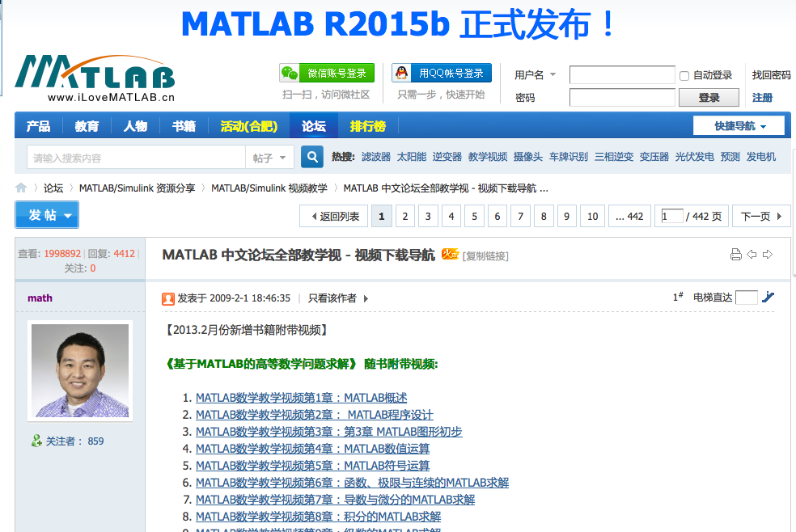Click the iLoveMATLAB site logo
The height and width of the screenshot is (532, 796).
click(95, 78)
